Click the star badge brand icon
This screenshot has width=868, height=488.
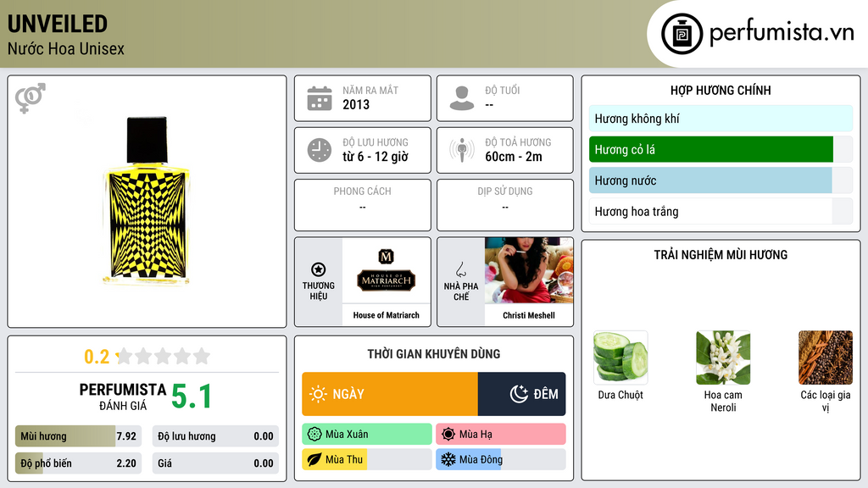pyautogui.click(x=319, y=269)
